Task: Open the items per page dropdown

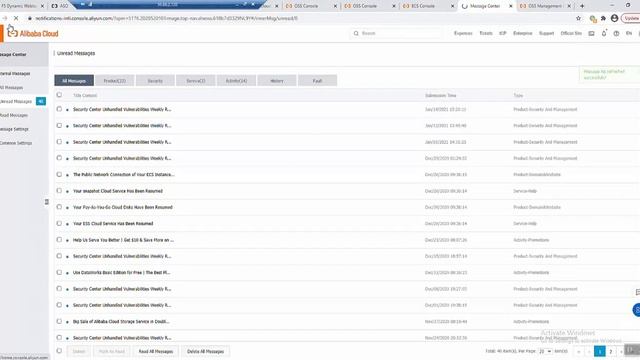Action: click(x=545, y=351)
